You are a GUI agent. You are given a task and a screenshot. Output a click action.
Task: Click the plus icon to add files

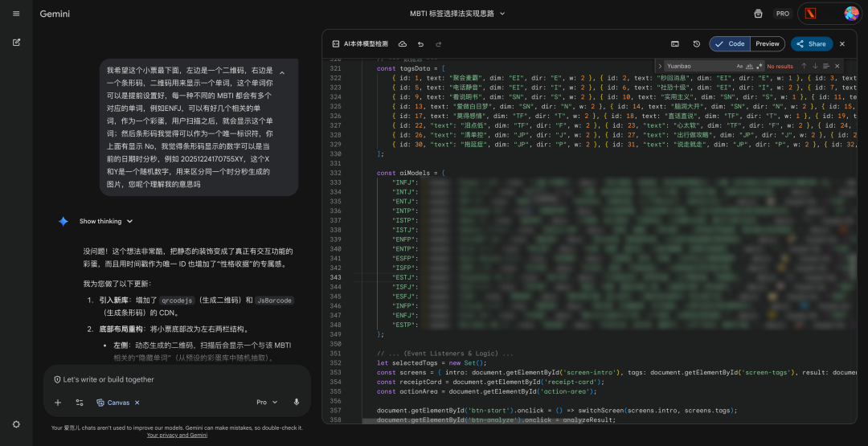[57, 402]
